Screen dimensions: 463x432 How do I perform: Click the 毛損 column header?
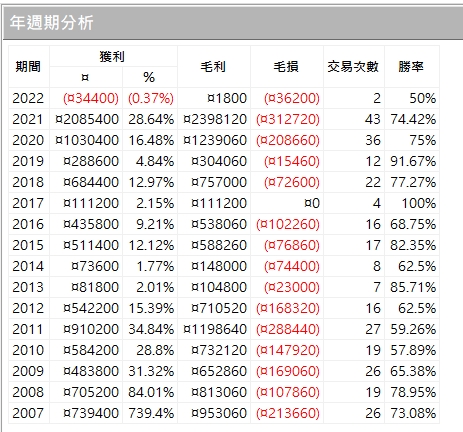click(x=287, y=67)
